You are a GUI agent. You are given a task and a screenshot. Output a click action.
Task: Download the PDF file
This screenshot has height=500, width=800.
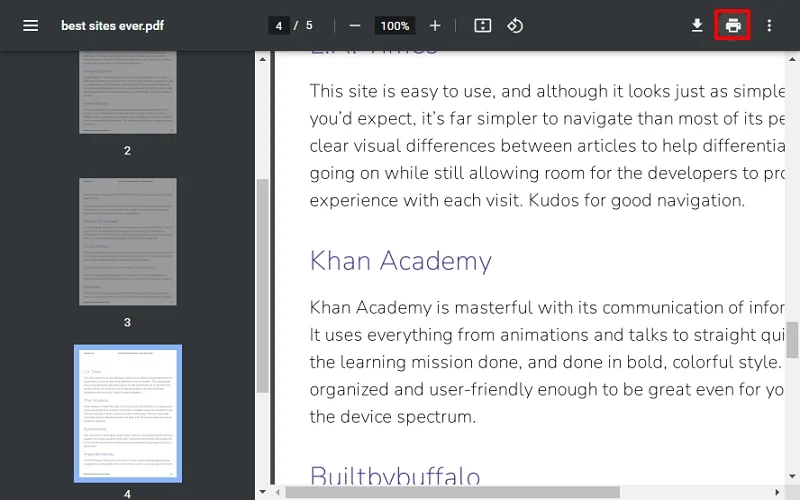pyautogui.click(x=697, y=25)
